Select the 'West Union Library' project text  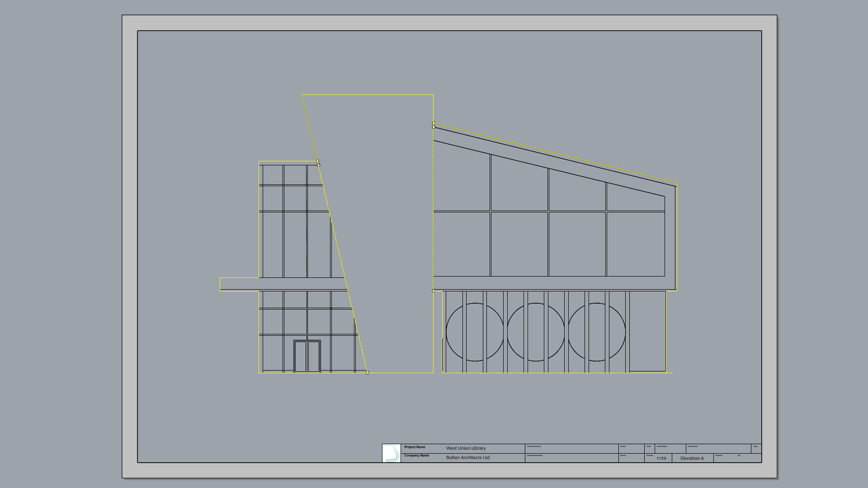[x=466, y=448]
